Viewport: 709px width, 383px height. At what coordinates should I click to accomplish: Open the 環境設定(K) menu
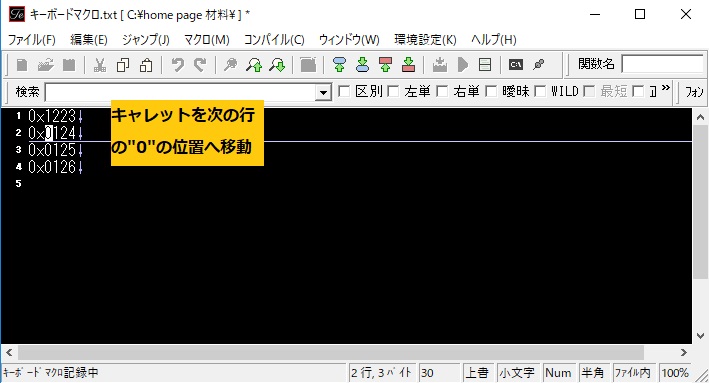pos(425,40)
